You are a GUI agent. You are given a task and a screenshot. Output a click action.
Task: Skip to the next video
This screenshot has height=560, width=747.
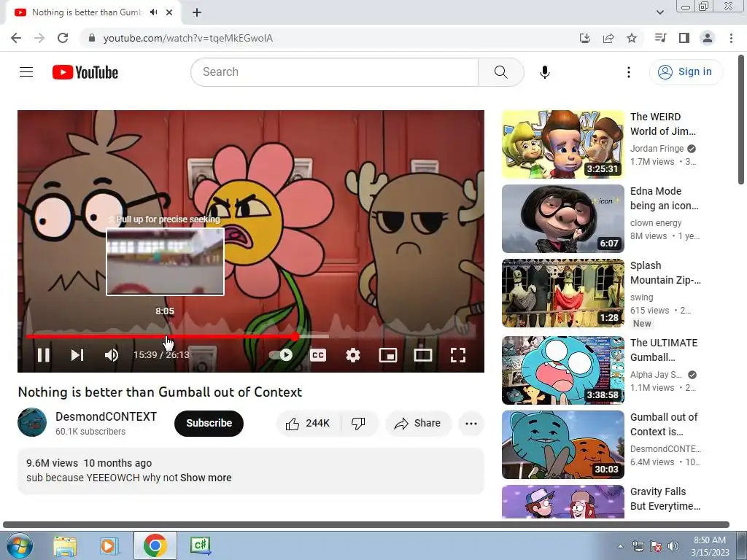77,355
